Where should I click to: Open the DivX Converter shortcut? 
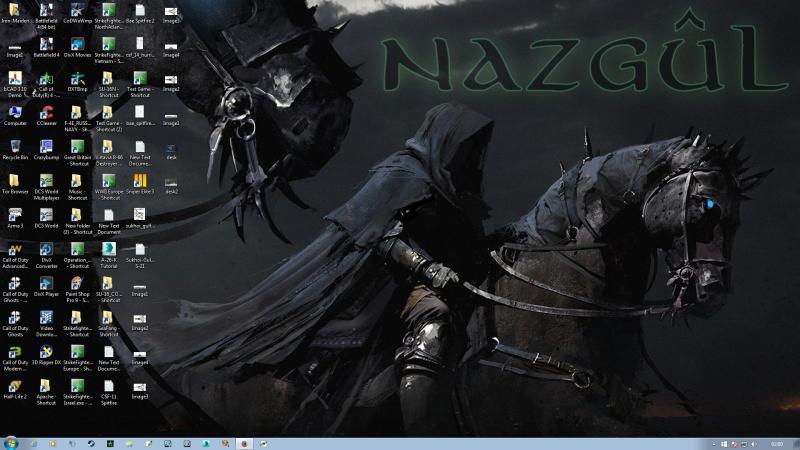(46, 255)
